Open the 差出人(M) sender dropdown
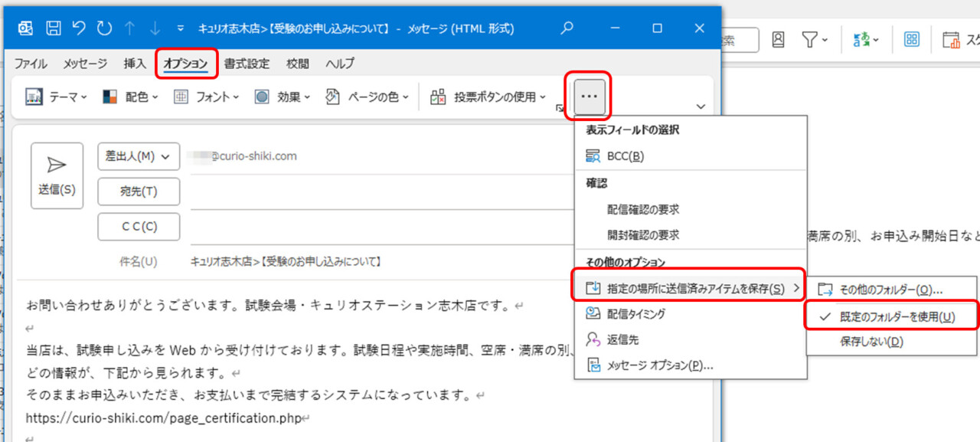Viewport: 980px width, 442px height. click(x=139, y=156)
